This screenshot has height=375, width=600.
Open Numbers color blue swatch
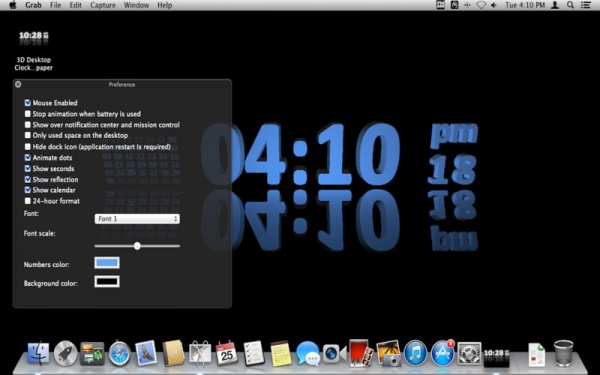[x=107, y=263]
